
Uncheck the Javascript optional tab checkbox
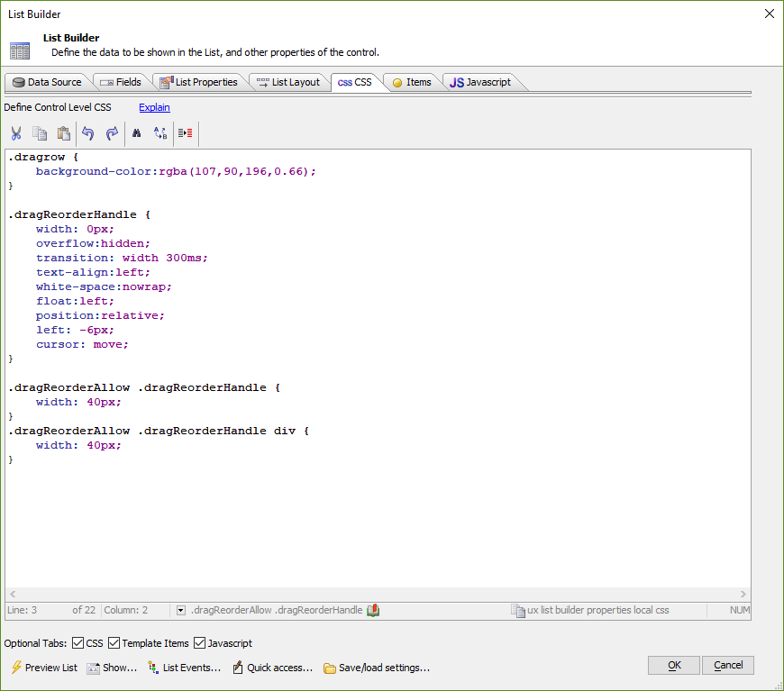tap(199, 643)
